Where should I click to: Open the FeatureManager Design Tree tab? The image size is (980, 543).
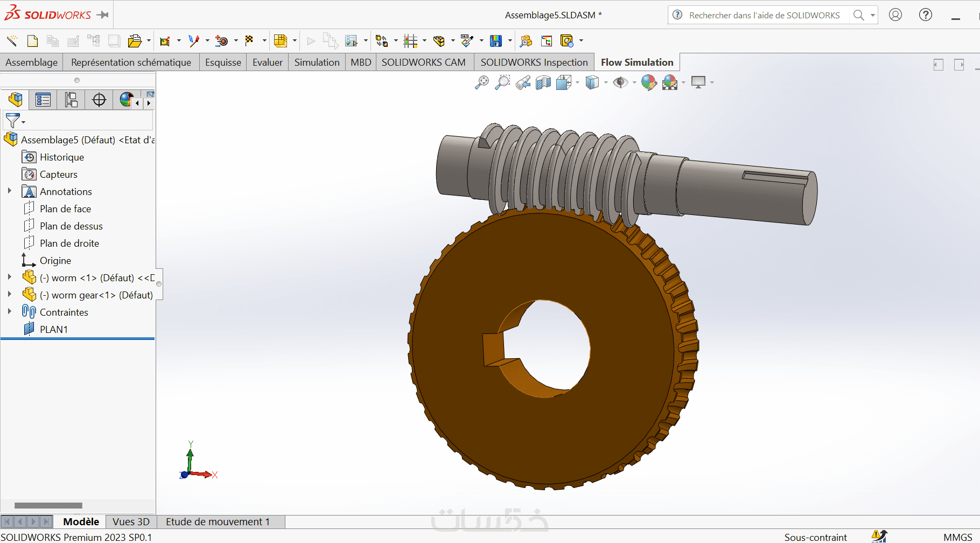coord(15,100)
